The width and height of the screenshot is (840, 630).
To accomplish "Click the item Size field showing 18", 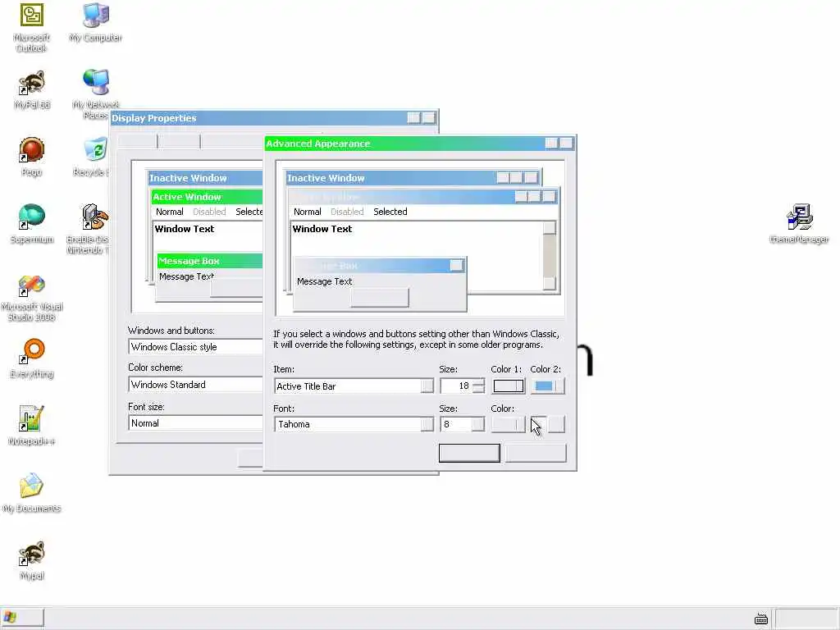I will [456, 386].
